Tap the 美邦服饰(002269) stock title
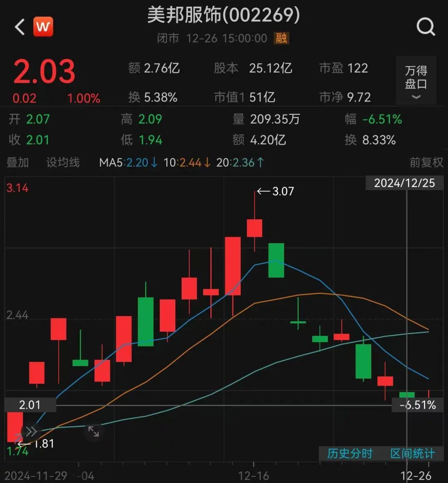Screen dimensions: 448x483 pos(224,16)
